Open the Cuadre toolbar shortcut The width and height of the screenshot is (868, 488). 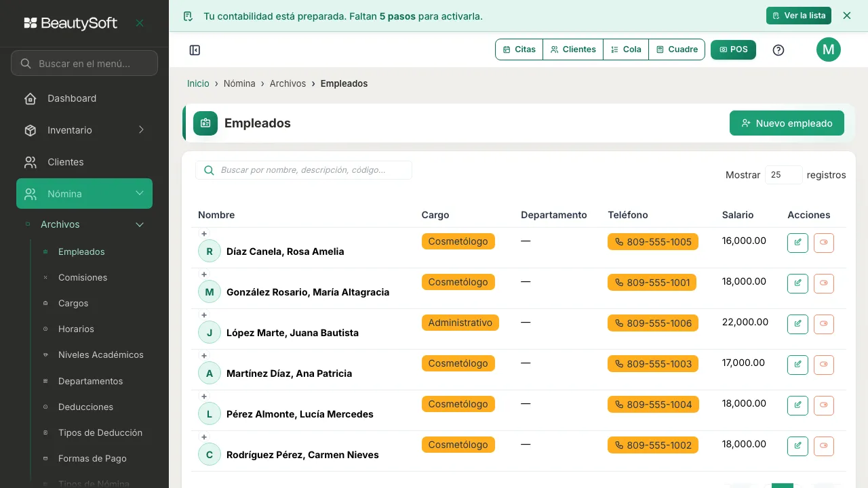[677, 49]
